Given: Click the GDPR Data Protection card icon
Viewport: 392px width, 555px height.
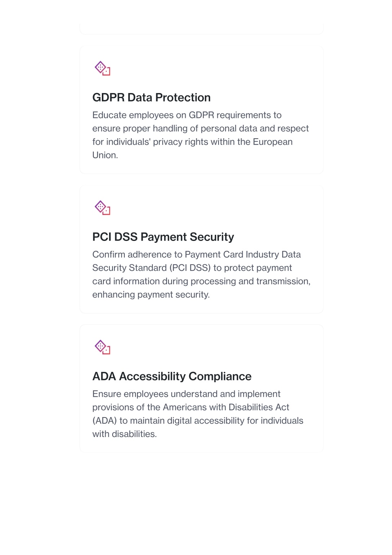Looking at the screenshot, I should pyautogui.click(x=103, y=68).
